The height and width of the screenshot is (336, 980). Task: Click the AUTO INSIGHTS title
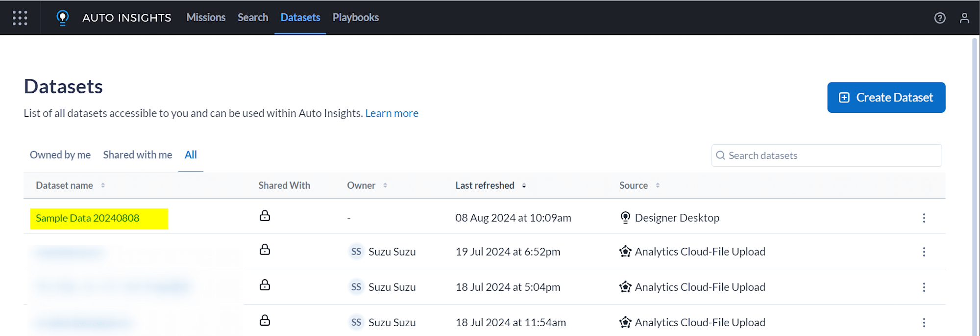pos(127,18)
